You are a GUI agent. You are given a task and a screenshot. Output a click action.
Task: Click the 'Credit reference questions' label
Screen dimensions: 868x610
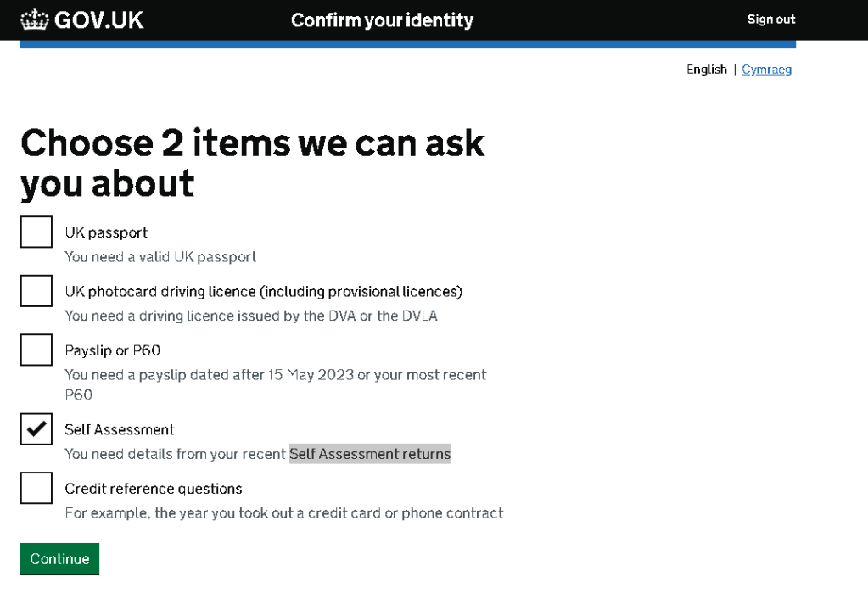pos(154,489)
